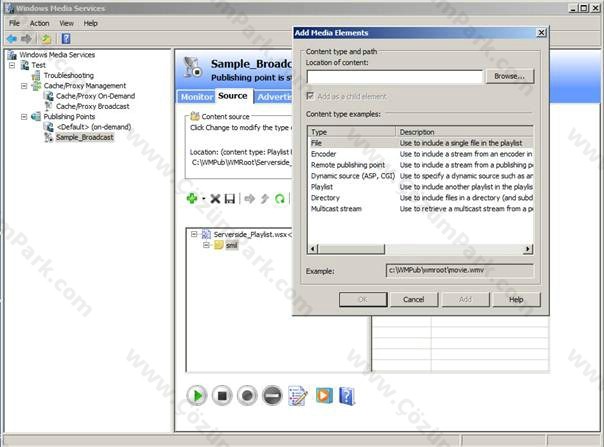Switch to the Advertising tab
Image resolution: width=604 pixels, height=447 pixels.
point(274,97)
